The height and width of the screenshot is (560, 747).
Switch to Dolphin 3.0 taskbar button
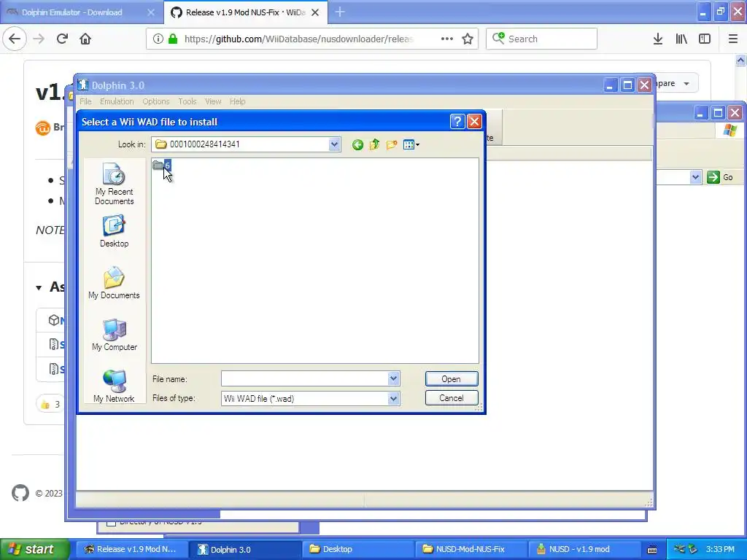pyautogui.click(x=245, y=549)
